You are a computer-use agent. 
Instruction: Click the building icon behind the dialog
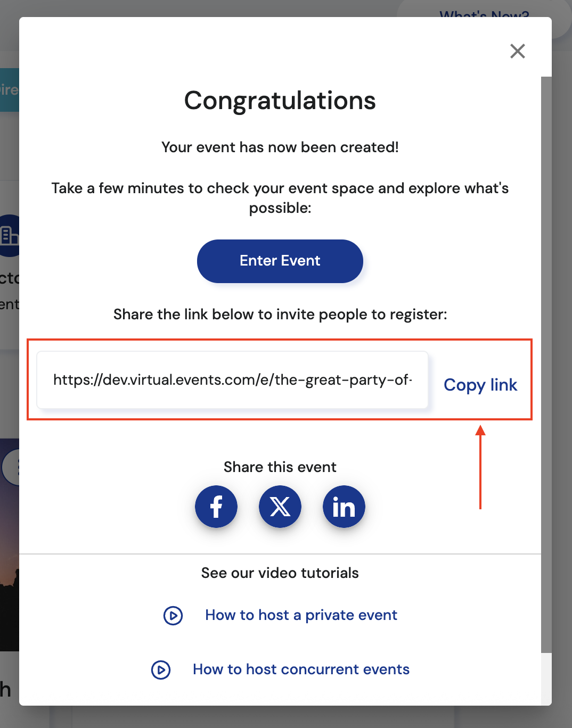[10, 235]
